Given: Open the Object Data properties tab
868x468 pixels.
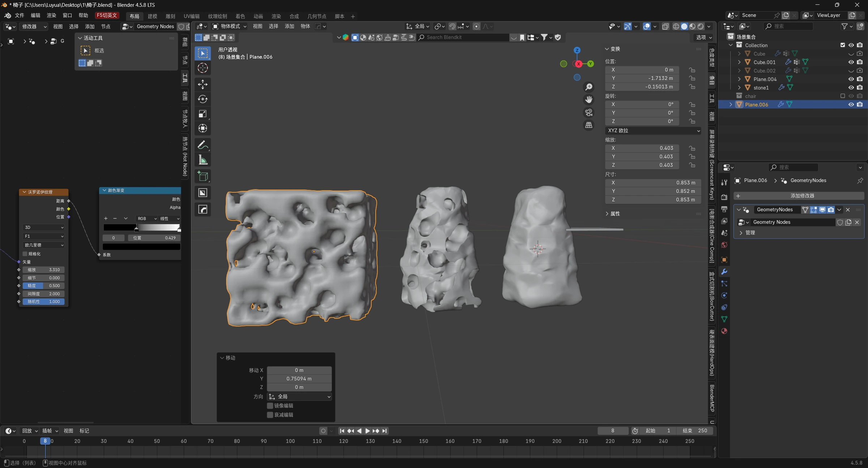Looking at the screenshot, I should point(724,319).
